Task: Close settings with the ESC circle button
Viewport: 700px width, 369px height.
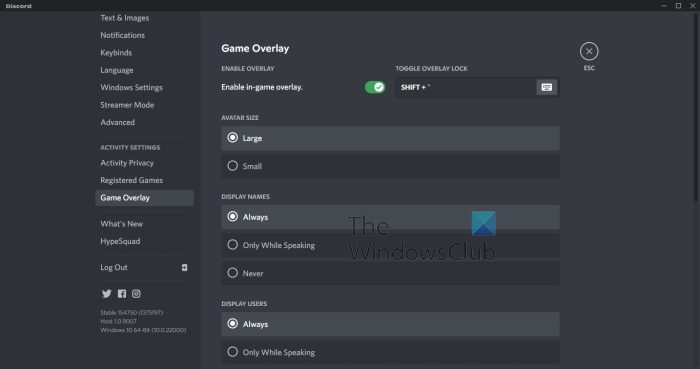Action: point(589,51)
